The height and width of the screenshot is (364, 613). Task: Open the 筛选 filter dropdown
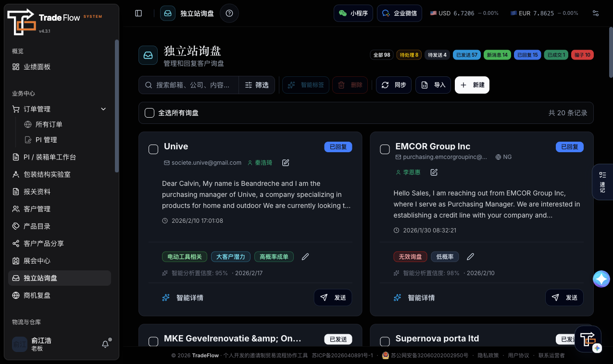coord(257,85)
